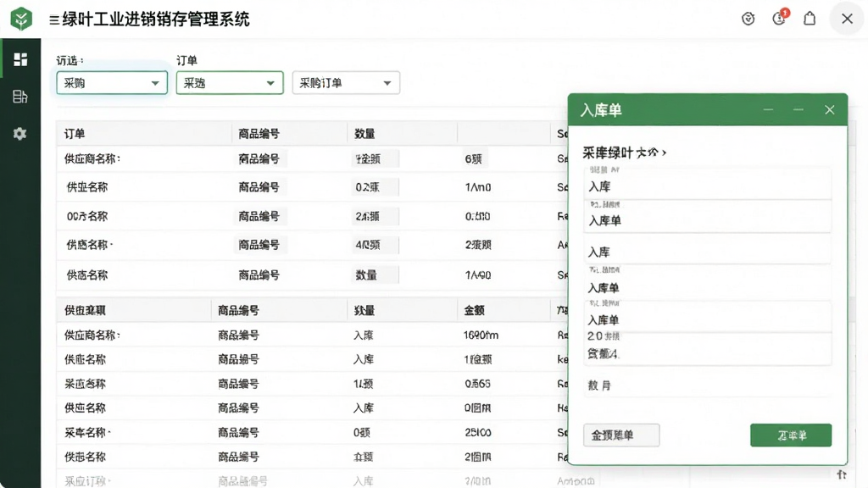Close the 入库单 dialog
This screenshot has width=868, height=488.
coord(829,109)
